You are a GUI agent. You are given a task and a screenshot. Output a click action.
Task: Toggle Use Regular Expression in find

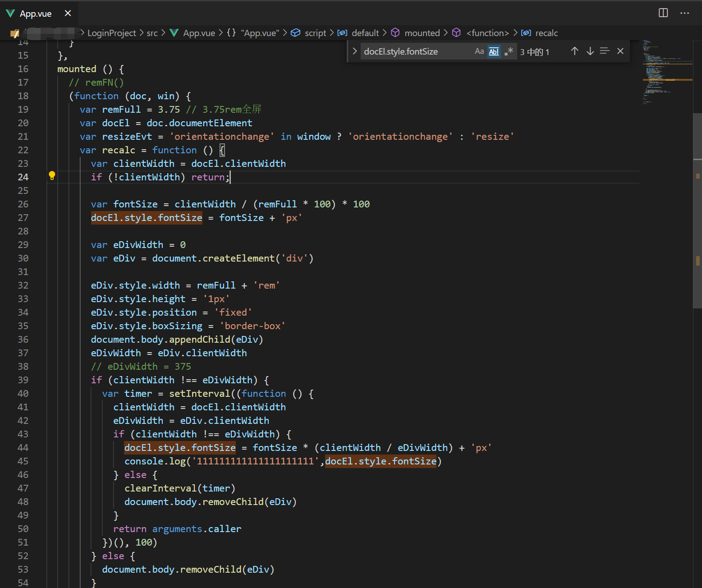(509, 51)
